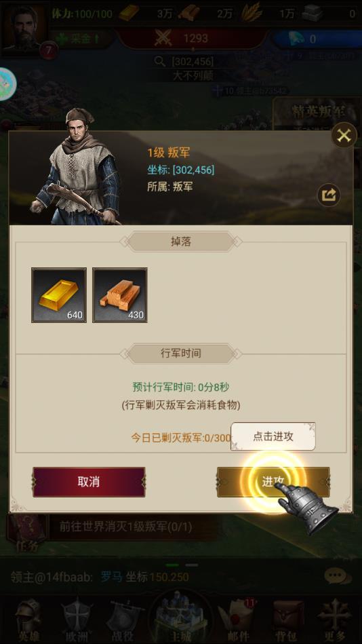Screen dimensions: 362x644
Task: Open the chat bubble icon
Action: (338, 576)
